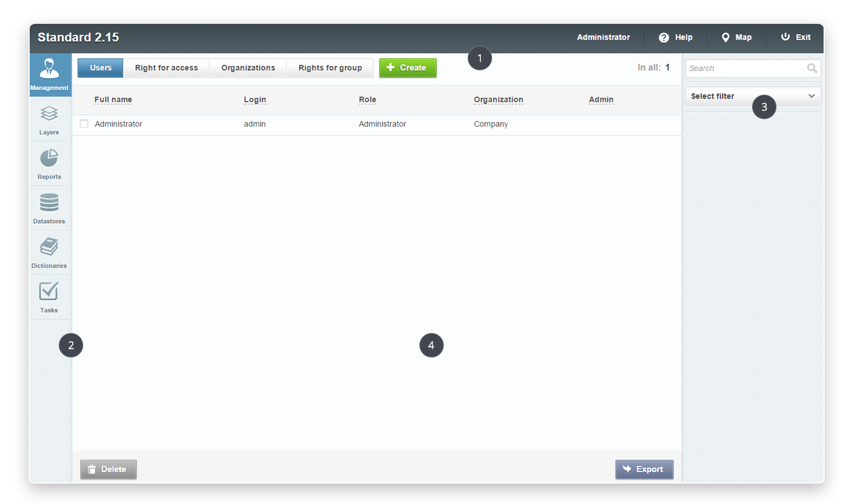Viewport: 855px width, 504px height.
Task: Expand the Select filter dropdown
Action: [753, 96]
